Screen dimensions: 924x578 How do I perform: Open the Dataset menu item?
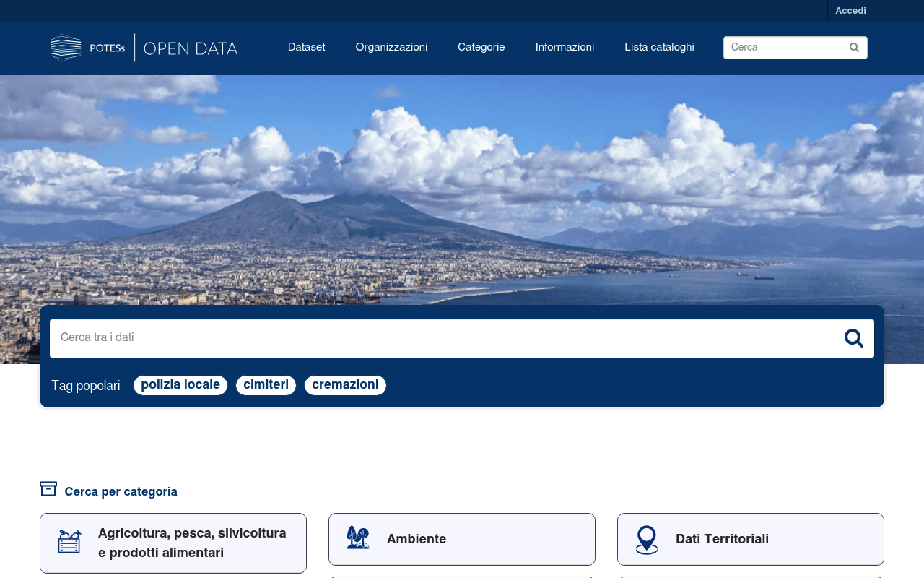pos(307,48)
